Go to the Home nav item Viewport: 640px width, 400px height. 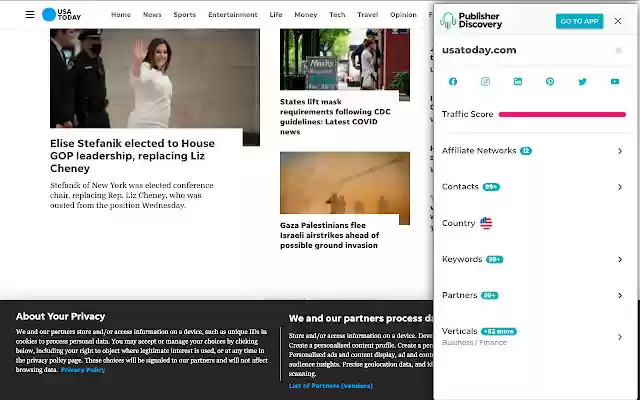121,15
